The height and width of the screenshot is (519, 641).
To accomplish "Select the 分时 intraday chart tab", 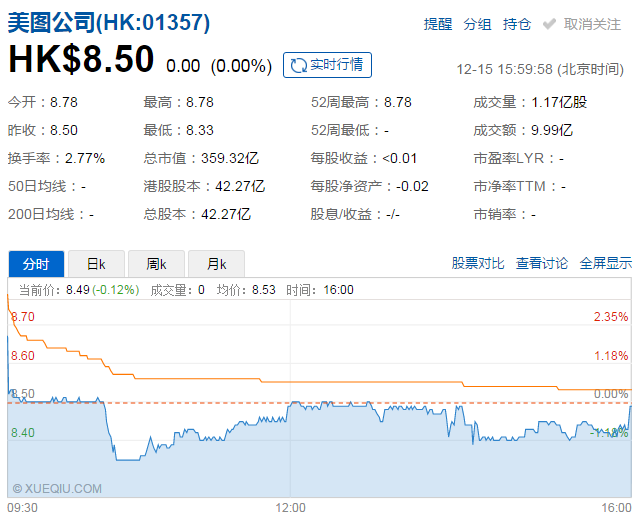I will click(36, 264).
